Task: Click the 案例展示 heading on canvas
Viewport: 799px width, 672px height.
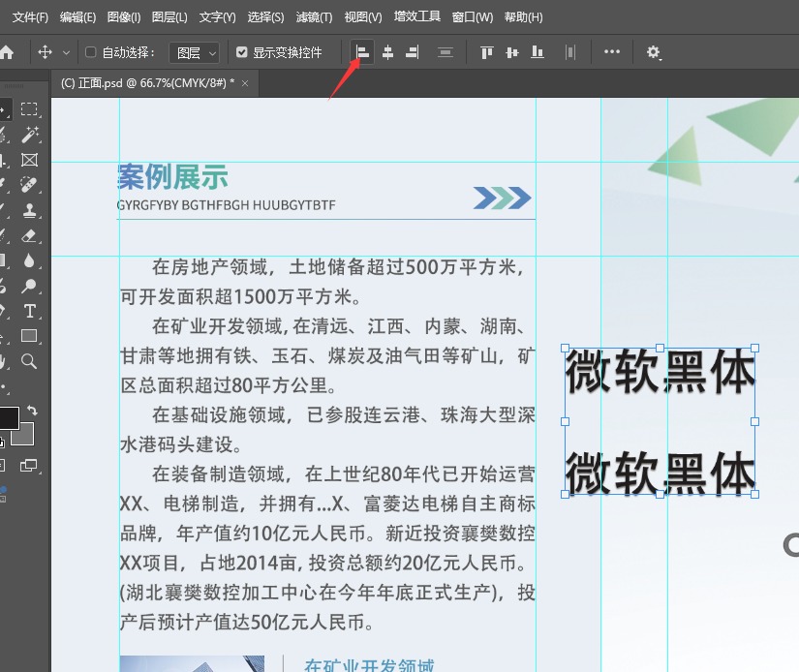Action: pos(172,177)
